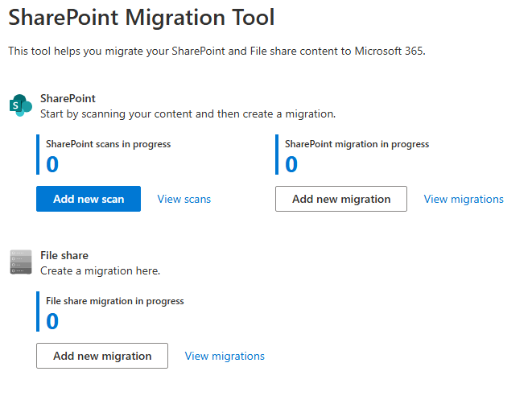Click the SharePoint scans in progress count
The height and width of the screenshot is (396, 532).
[52, 164]
